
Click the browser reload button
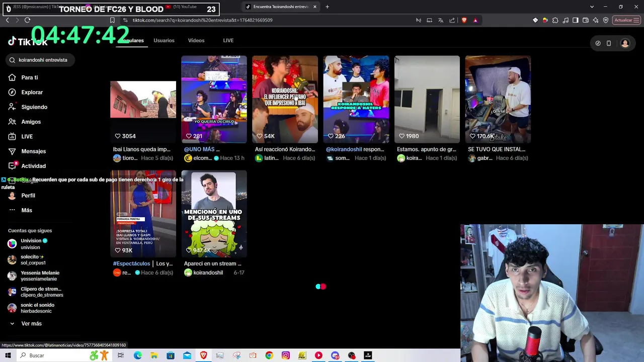[x=27, y=20]
